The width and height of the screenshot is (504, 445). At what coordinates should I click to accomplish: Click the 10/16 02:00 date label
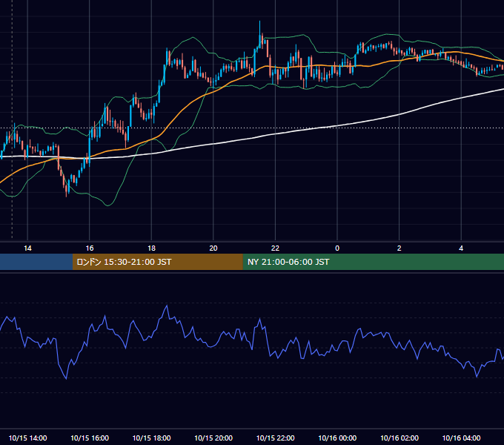(399, 438)
